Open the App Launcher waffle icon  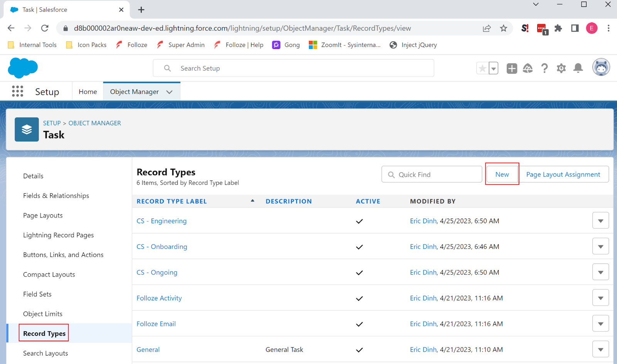17,91
